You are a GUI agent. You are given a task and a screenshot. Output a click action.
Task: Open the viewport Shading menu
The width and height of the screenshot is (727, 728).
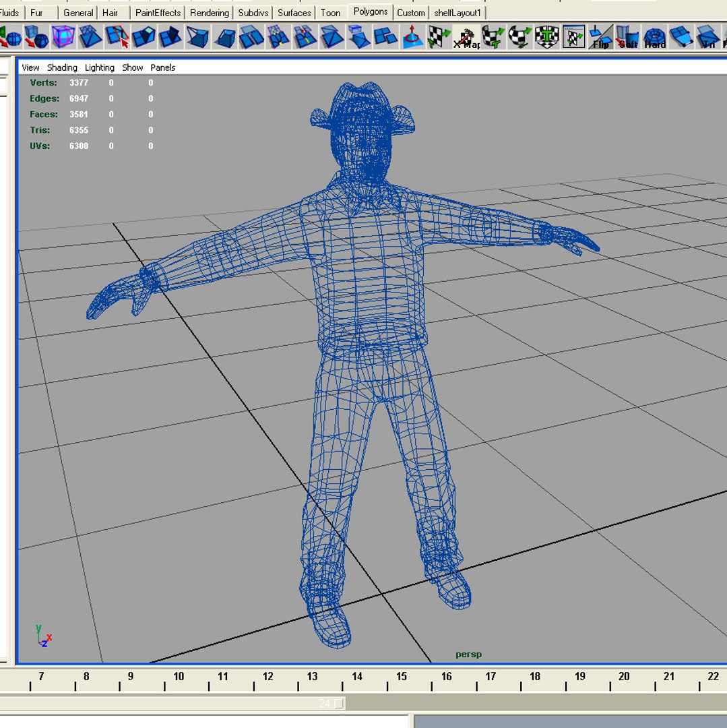[x=62, y=67]
